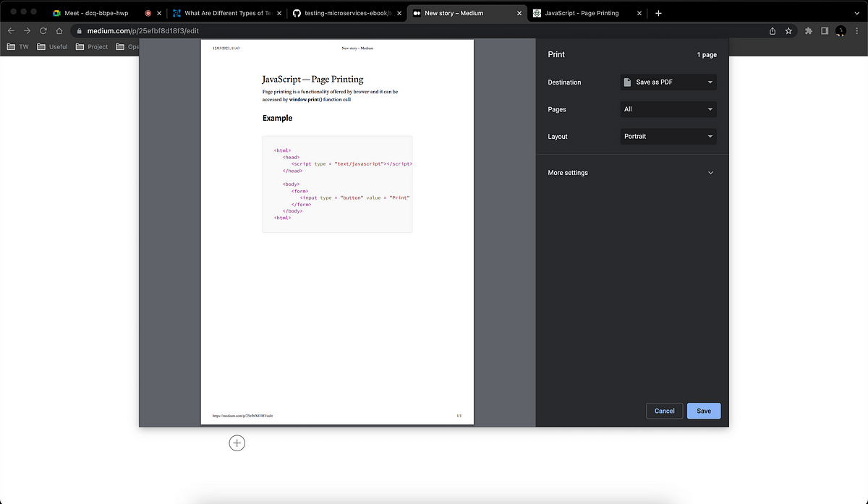Click the browser forward arrow
Viewport: 868px width, 504px height.
pos(27,31)
